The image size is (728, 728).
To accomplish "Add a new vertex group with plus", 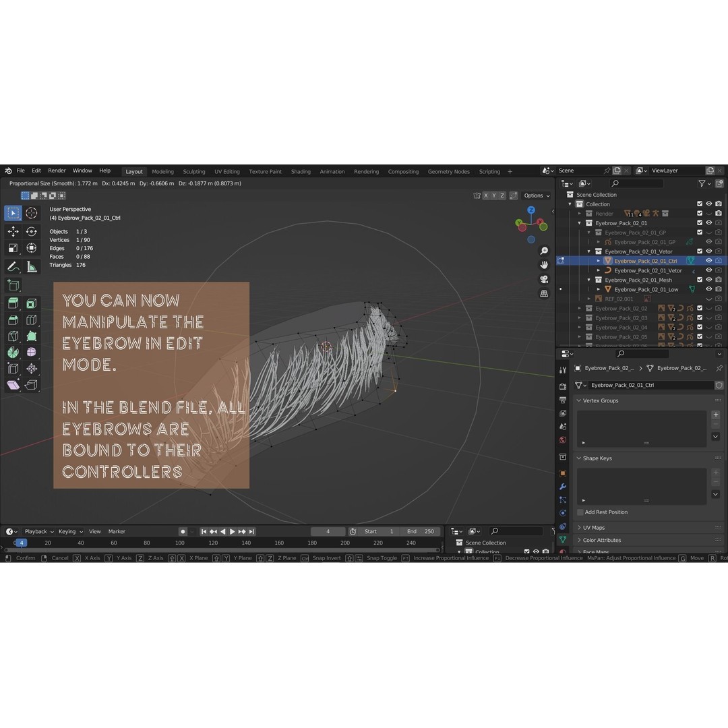I will (715, 415).
